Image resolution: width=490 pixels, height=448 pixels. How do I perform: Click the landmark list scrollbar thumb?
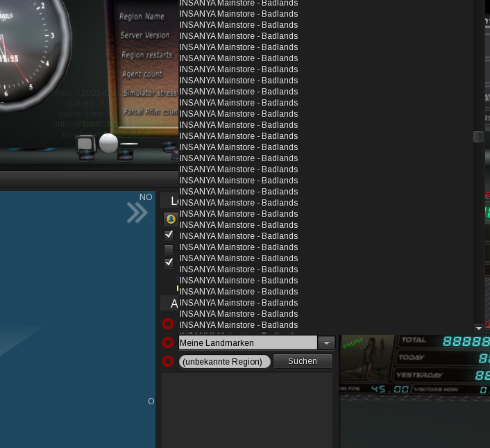(478, 137)
